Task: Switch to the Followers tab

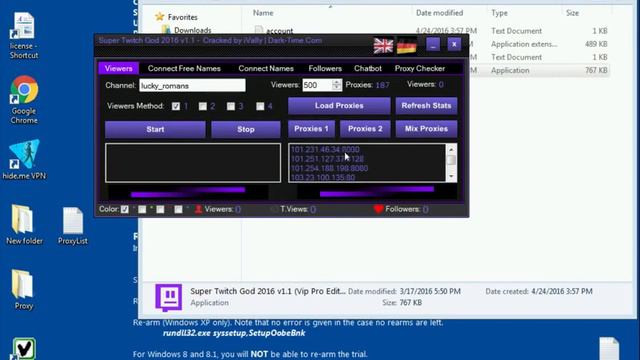Action: pyautogui.click(x=325, y=68)
